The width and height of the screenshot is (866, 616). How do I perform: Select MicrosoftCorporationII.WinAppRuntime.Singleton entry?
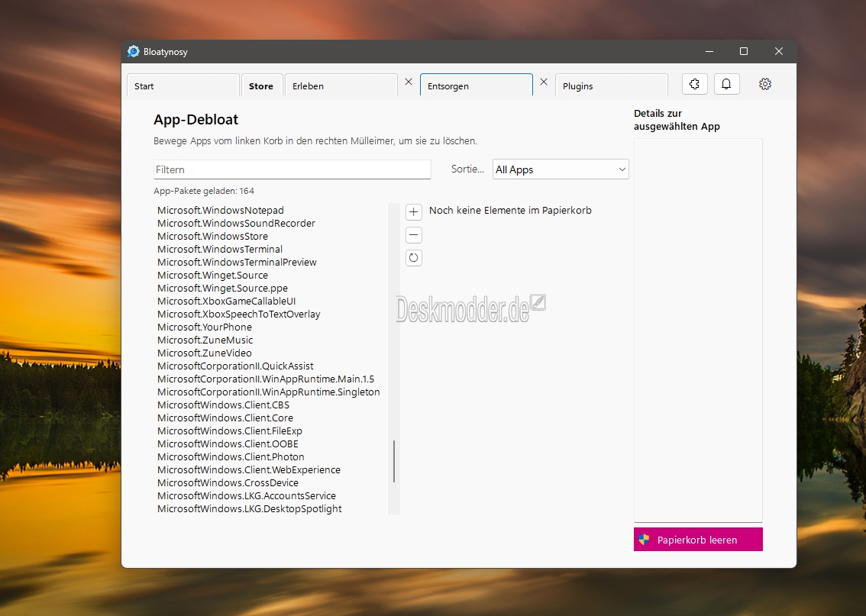point(268,392)
